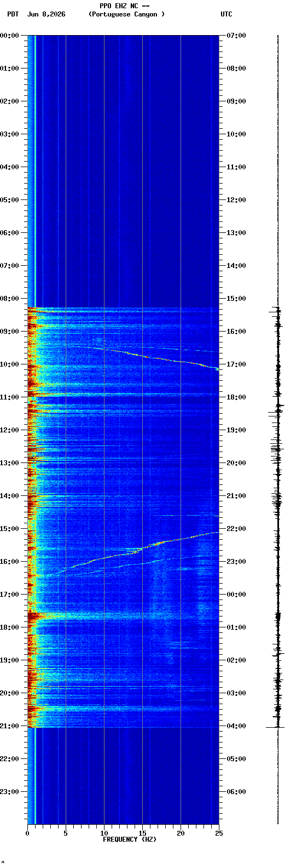Click 20:00 on the PDT axis
The height and width of the screenshot is (868, 302).
(x=9, y=693)
